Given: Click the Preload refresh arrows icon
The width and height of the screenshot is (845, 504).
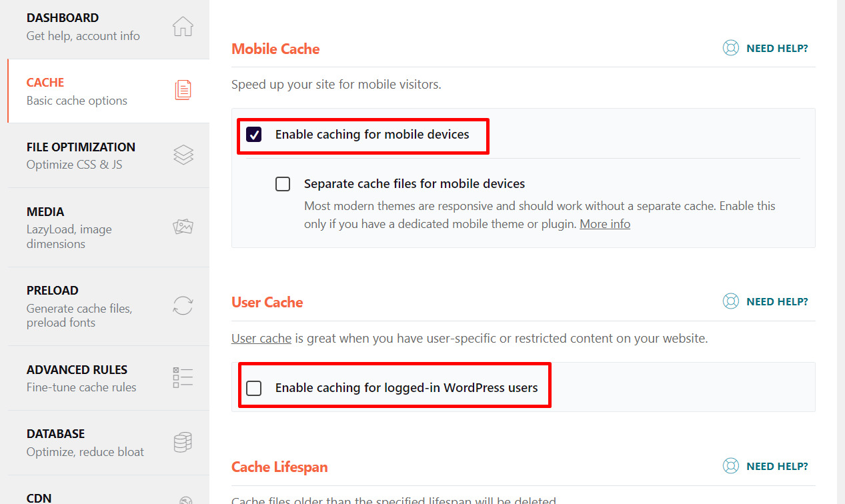Looking at the screenshot, I should [x=183, y=306].
